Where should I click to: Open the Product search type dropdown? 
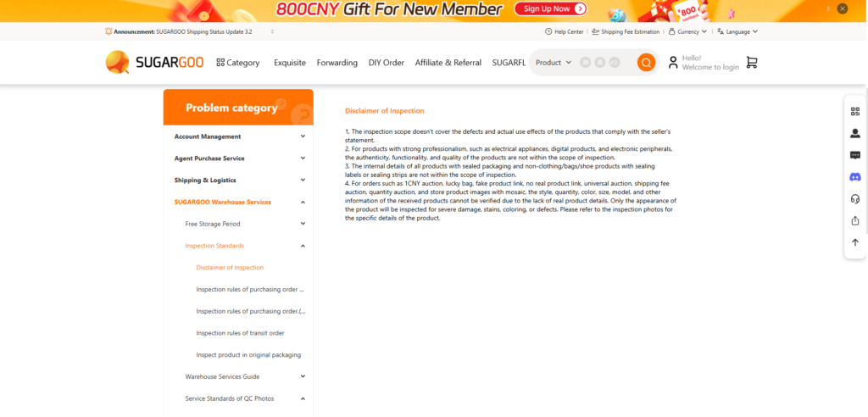coord(554,63)
